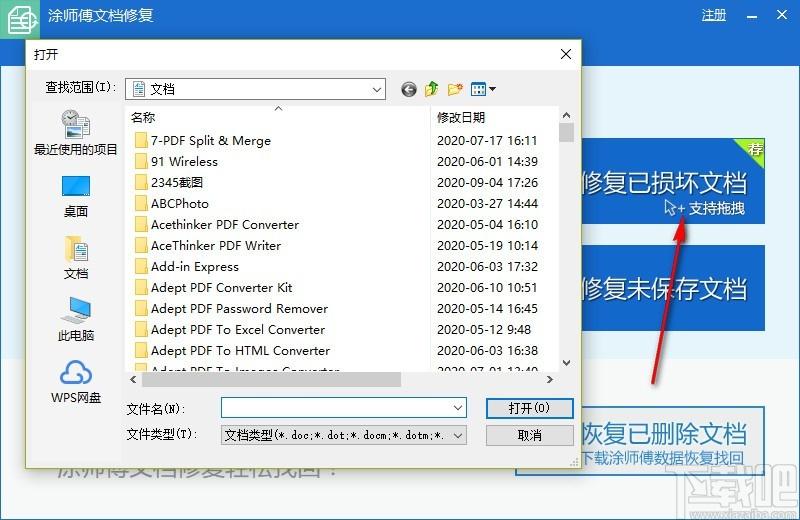The image size is (800, 520).
Task: Select the ABCPhoto folder icon
Action: [x=141, y=203]
